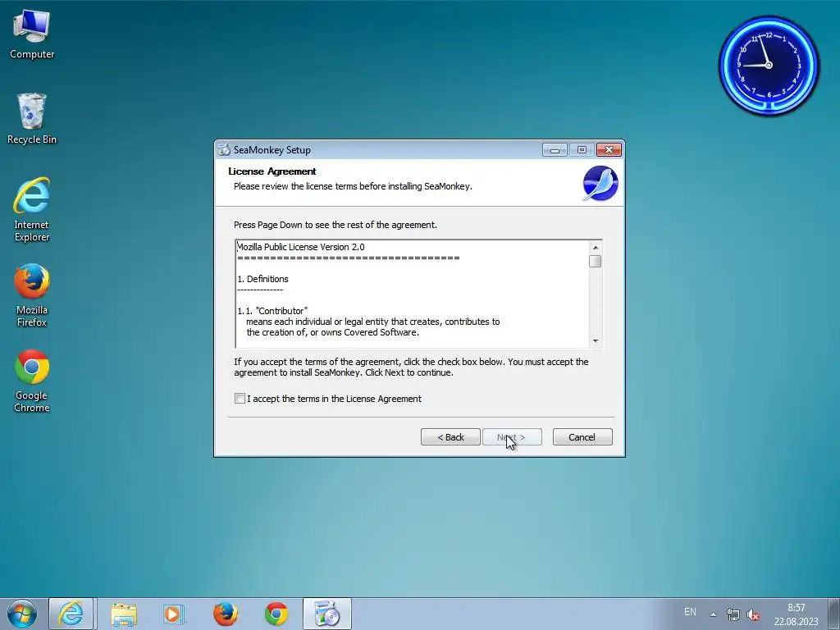Click the Back button
Image resolution: width=840 pixels, height=630 pixels.
pos(450,437)
